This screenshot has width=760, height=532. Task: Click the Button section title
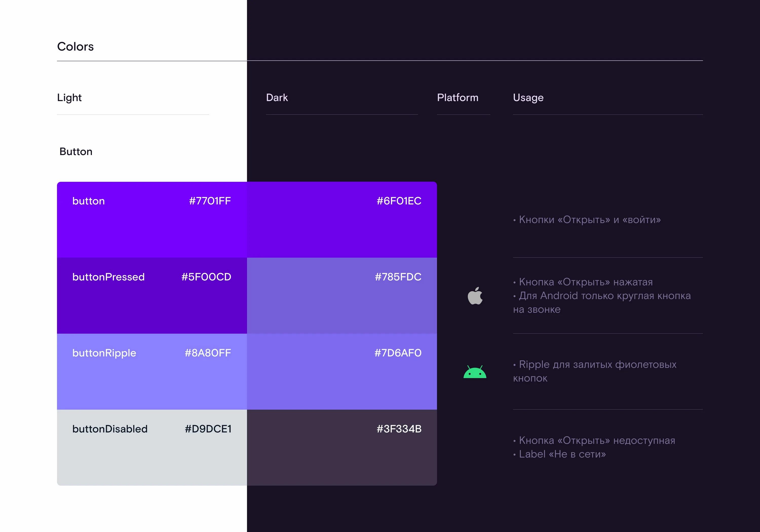[76, 152]
